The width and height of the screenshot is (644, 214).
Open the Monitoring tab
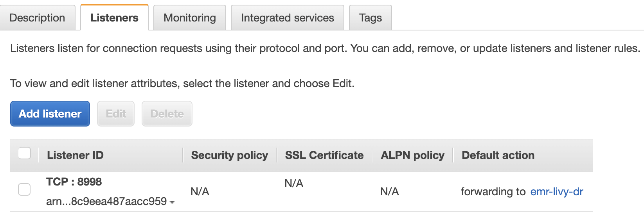pos(190,18)
